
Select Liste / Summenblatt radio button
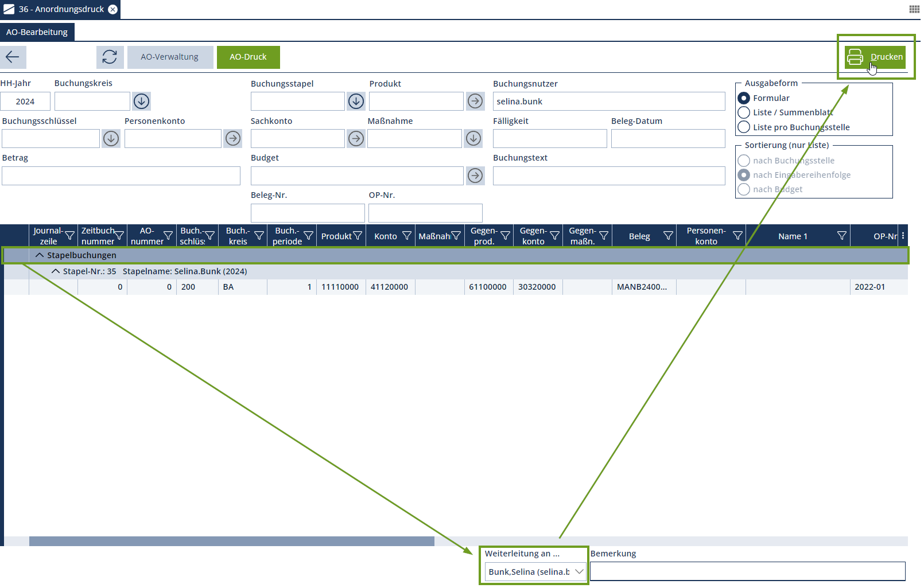pos(744,112)
